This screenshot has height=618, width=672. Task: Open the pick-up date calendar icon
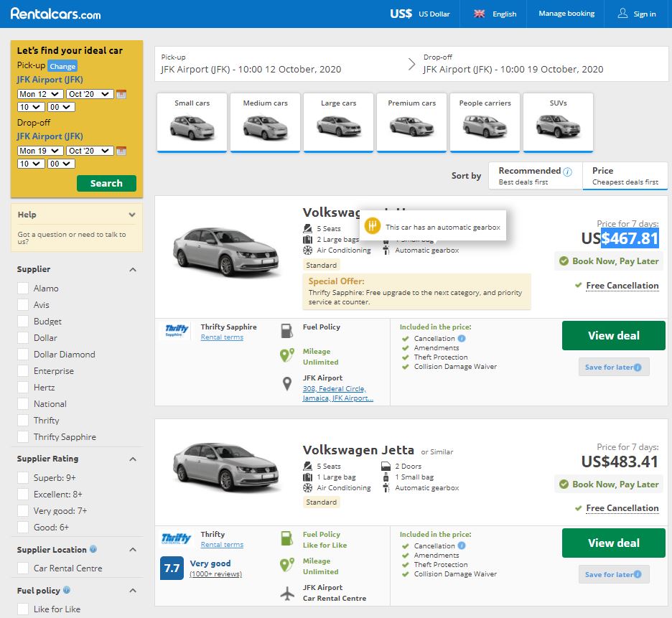(121, 94)
